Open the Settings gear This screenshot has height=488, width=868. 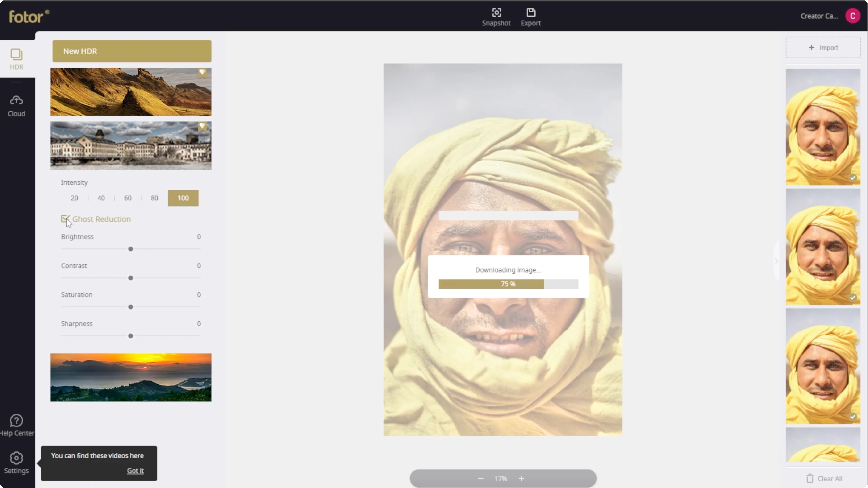click(16, 463)
